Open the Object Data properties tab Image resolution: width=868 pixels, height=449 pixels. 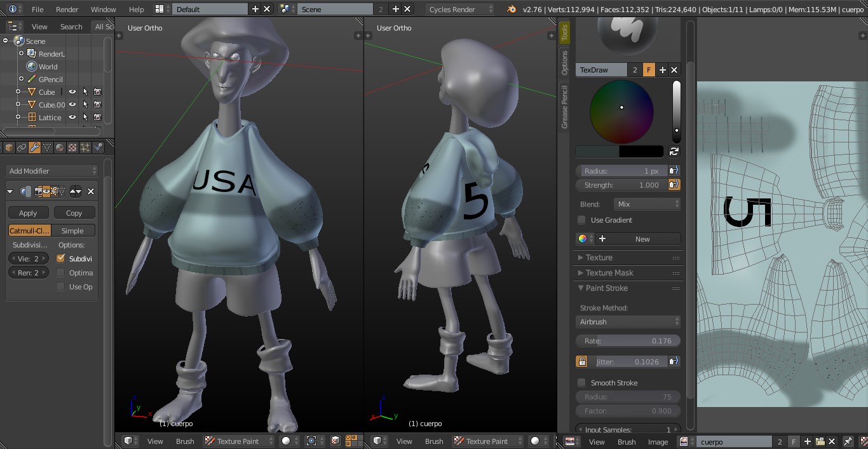[x=47, y=148]
